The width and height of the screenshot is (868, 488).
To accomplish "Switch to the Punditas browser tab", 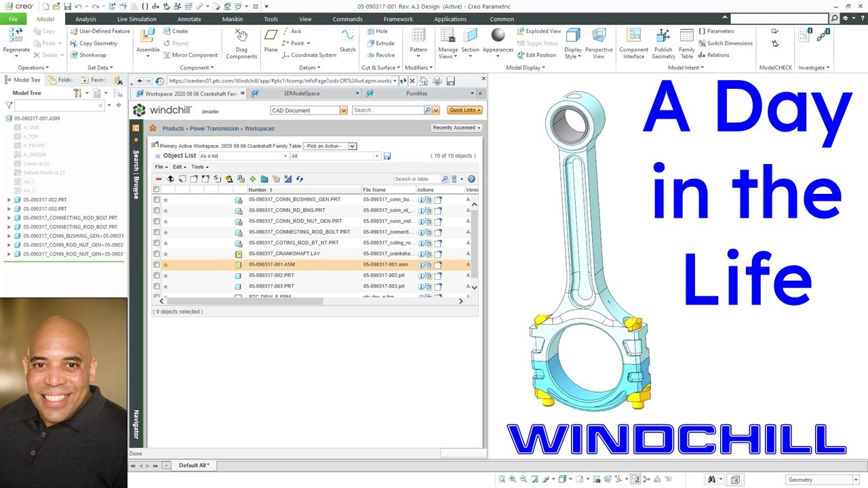I will tap(417, 94).
